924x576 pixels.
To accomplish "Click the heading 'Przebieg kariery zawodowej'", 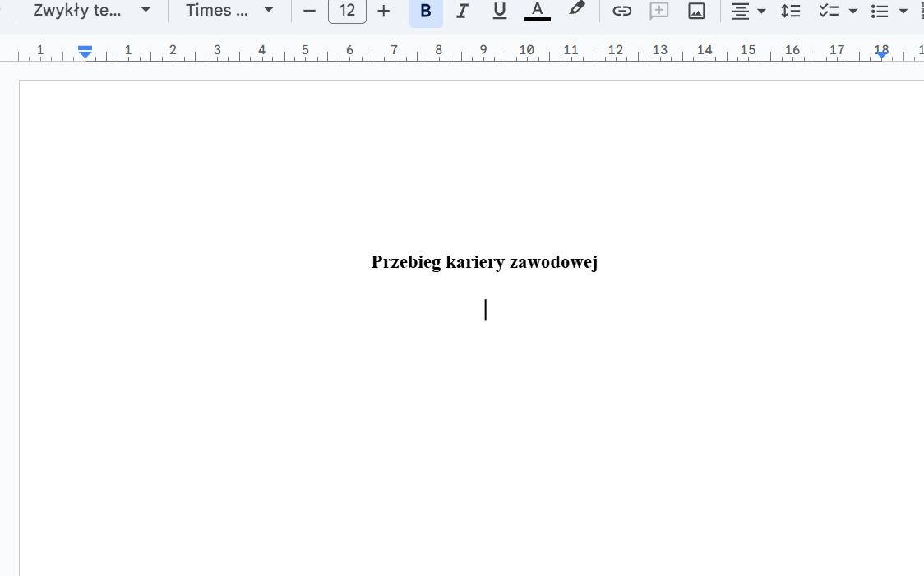I will tap(484, 262).
